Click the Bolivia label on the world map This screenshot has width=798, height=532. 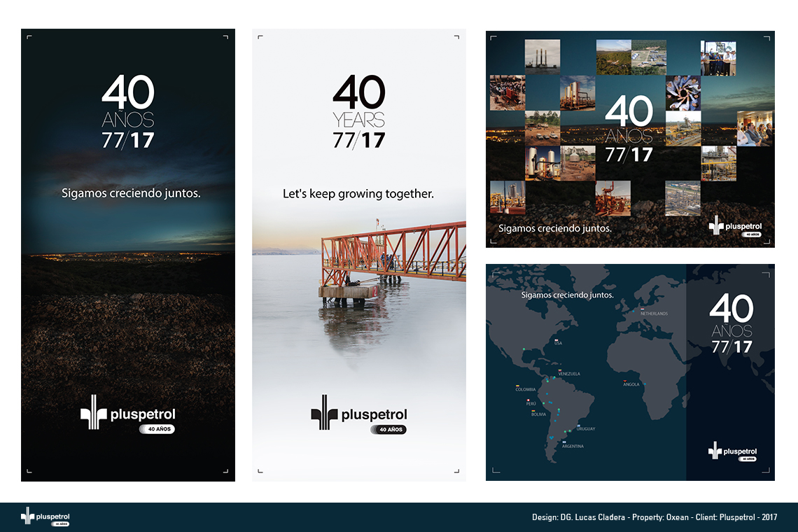538,414
